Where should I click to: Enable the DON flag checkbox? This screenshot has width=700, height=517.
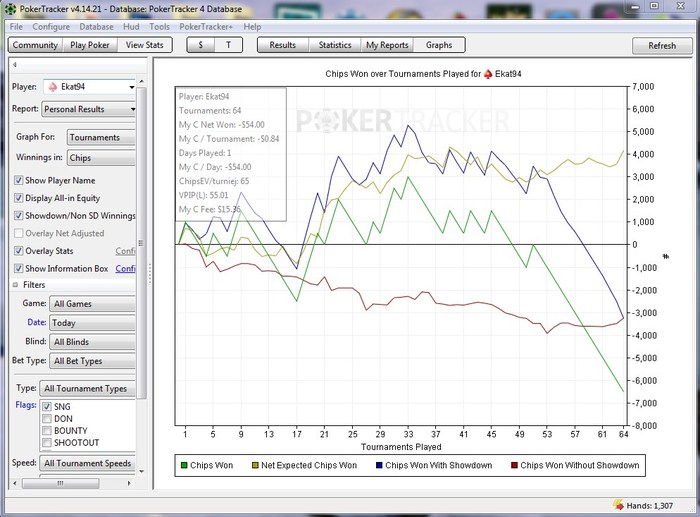pyautogui.click(x=47, y=419)
